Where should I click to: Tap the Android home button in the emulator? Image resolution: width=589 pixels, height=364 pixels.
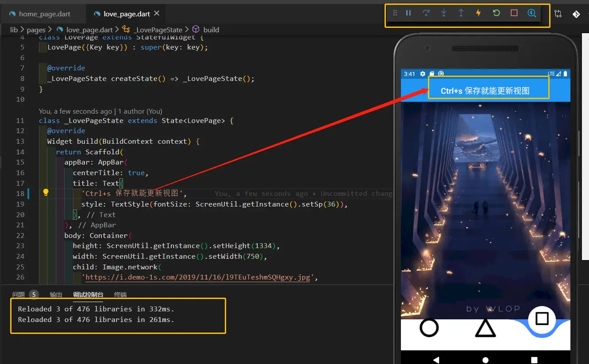tap(485, 360)
